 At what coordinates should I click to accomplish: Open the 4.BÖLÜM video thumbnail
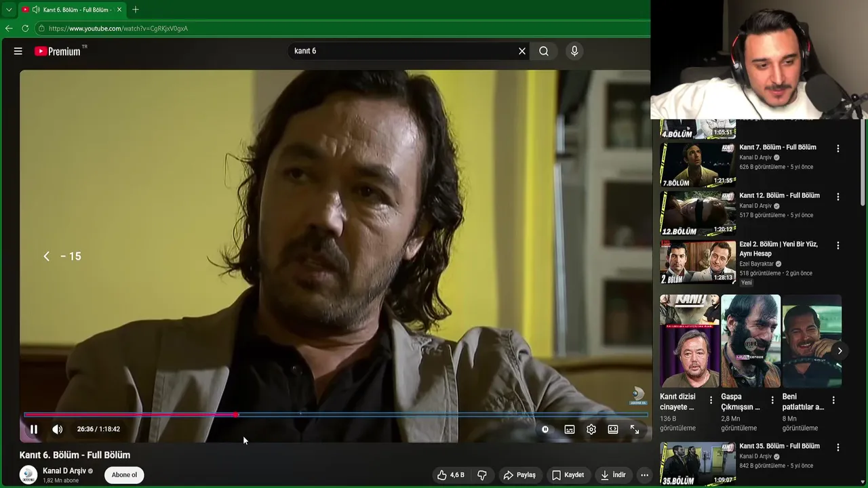[698, 129]
